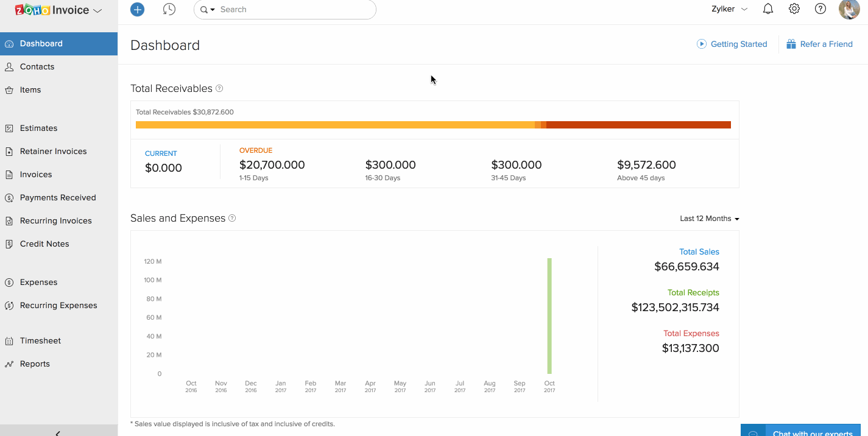Open the Zylker organization dropdown

(x=729, y=9)
